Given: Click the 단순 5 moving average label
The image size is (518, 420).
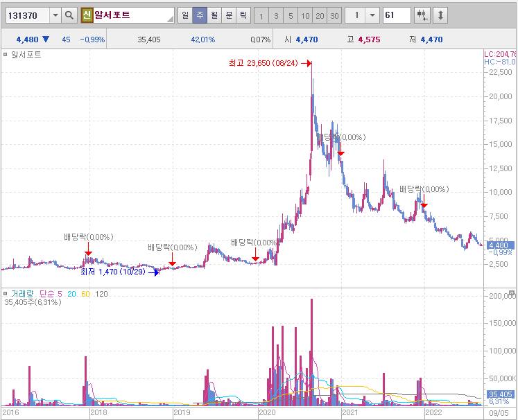Looking at the screenshot, I should (x=51, y=294).
